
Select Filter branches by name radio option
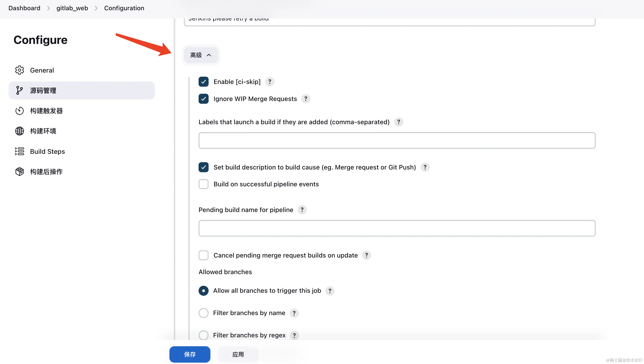(x=203, y=313)
